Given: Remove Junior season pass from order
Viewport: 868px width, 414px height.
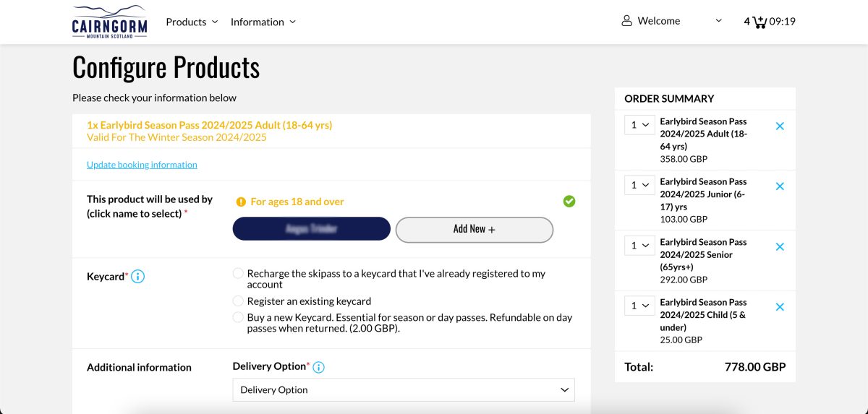Looking at the screenshot, I should click(780, 186).
